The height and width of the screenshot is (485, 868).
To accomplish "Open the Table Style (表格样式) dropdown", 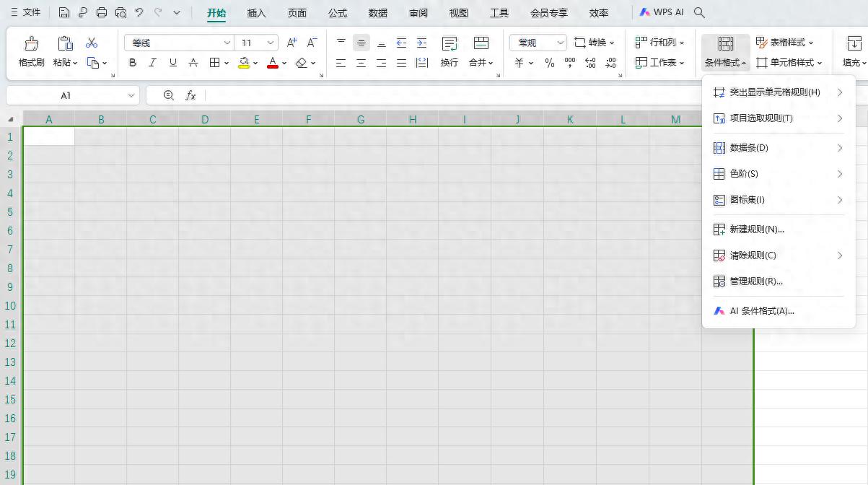I will (x=785, y=43).
